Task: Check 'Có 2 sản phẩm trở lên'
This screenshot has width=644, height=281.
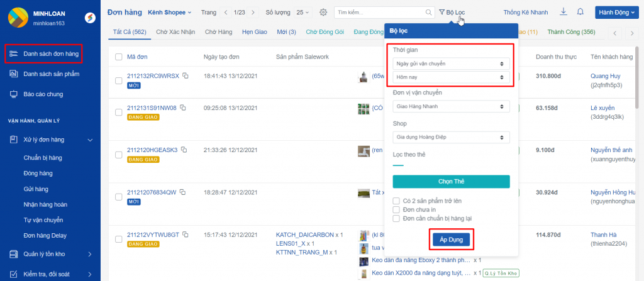Action: coord(396,201)
